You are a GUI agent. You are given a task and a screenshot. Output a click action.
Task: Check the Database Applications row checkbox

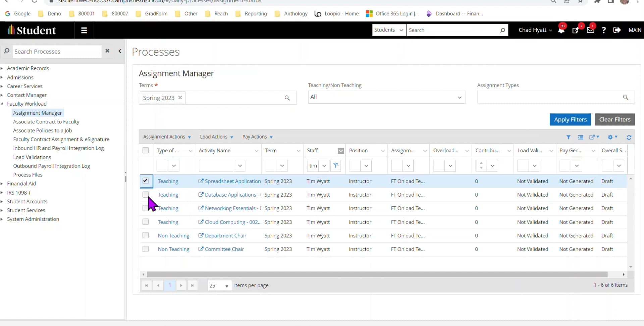click(146, 195)
